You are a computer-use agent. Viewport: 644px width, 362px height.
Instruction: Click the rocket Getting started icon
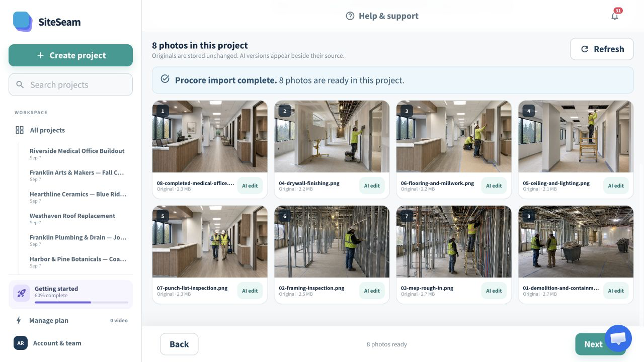click(22, 293)
